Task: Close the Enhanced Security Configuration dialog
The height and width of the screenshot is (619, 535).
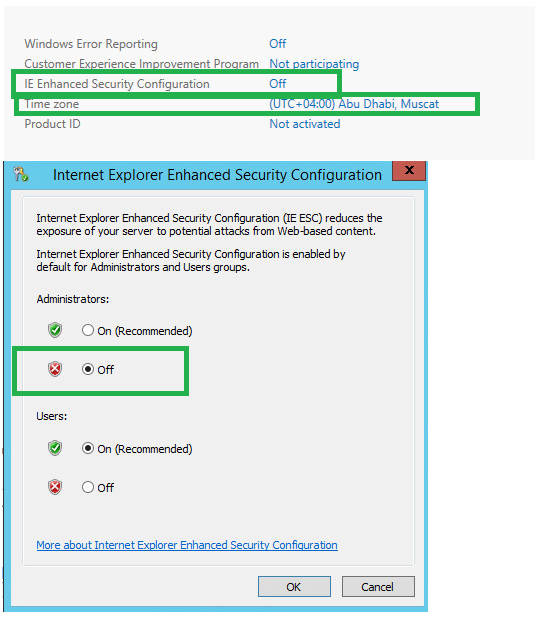Action: pyautogui.click(x=409, y=171)
